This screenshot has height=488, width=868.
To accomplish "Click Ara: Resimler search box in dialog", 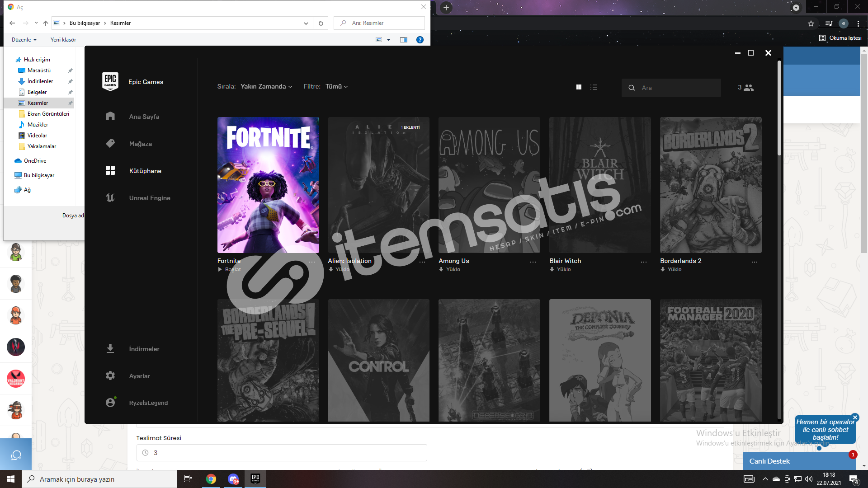I will [x=379, y=23].
